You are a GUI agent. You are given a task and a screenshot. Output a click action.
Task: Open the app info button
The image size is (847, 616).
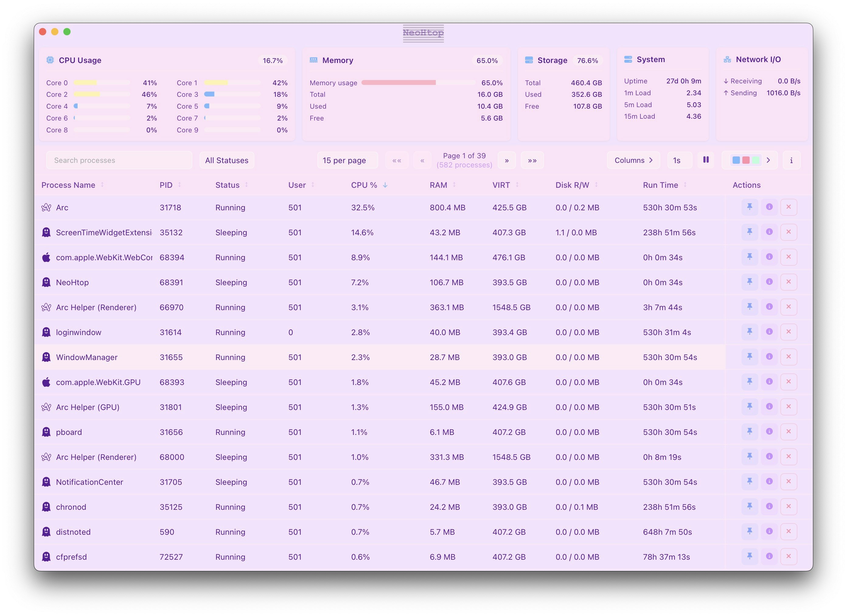click(791, 160)
